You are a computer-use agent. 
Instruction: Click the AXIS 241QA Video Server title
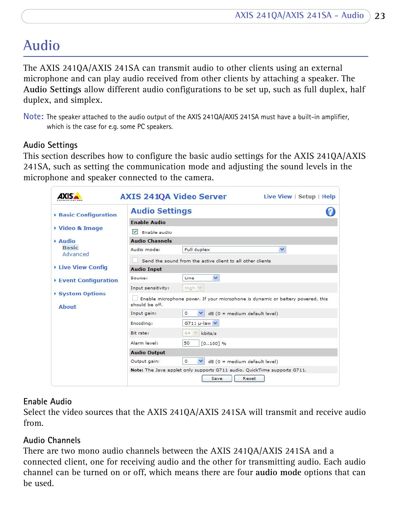173,196
